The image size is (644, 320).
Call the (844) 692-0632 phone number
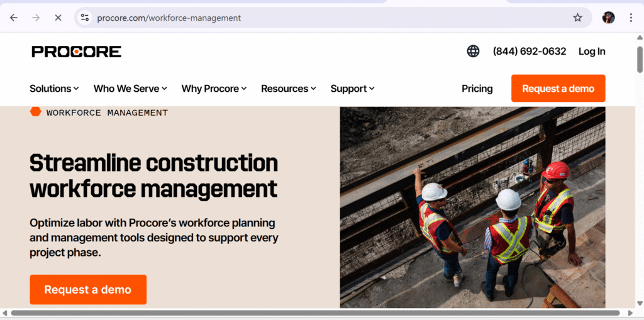pos(530,52)
